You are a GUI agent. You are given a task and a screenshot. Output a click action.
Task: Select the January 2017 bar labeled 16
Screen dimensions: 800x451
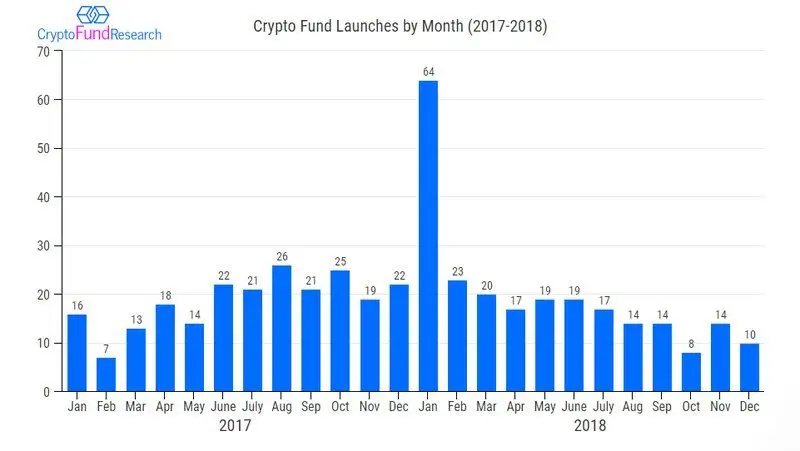point(77,353)
